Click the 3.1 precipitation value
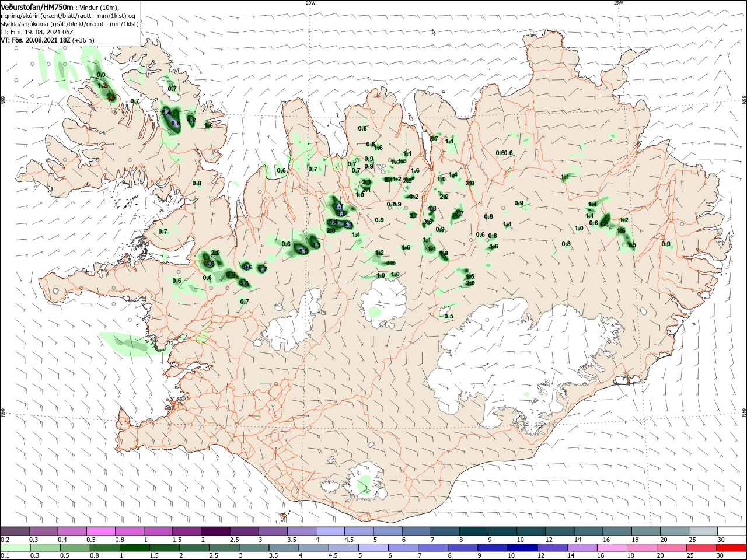747x560 pixels. pyautogui.click(x=414, y=216)
